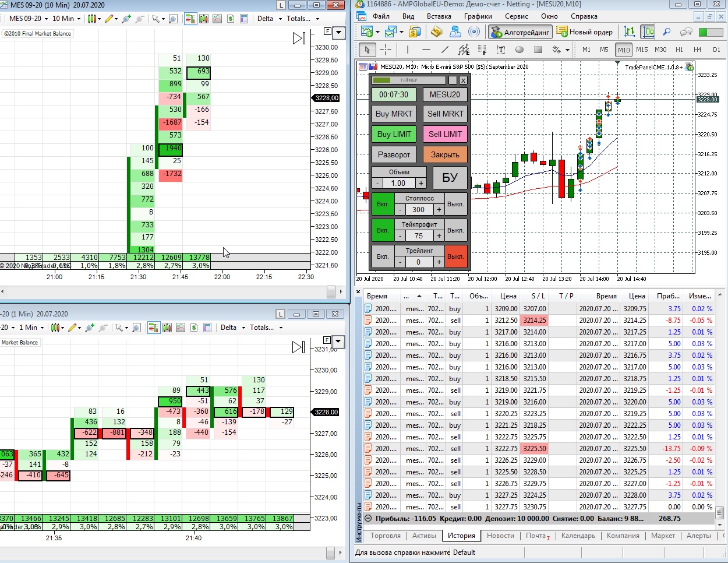Click the green connection status bar in MetaTrader
The height and width of the screenshot is (563, 728).
pyautogui.click(x=711, y=31)
